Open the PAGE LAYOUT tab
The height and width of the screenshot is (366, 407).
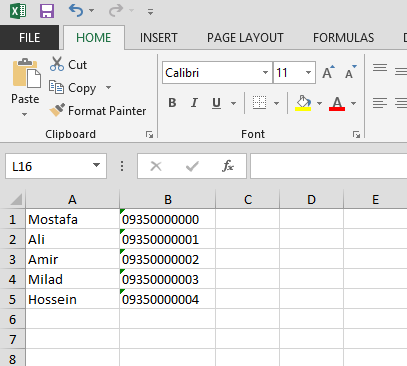(245, 37)
